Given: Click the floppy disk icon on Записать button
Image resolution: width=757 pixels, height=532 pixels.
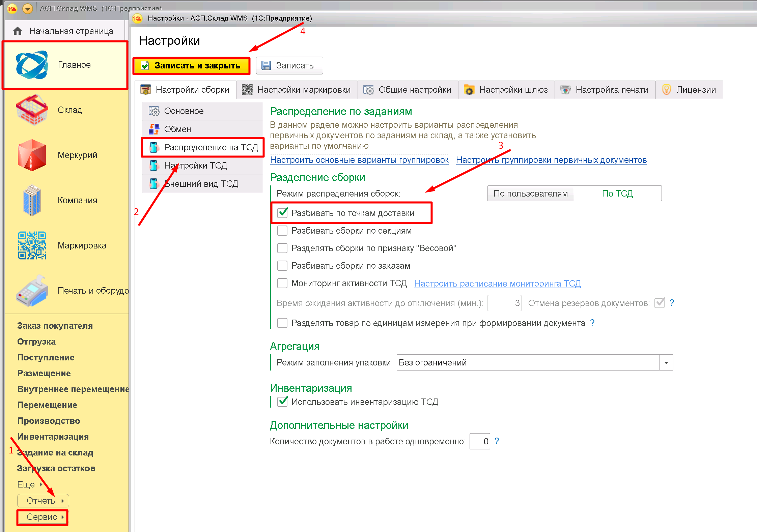Looking at the screenshot, I should 266,65.
